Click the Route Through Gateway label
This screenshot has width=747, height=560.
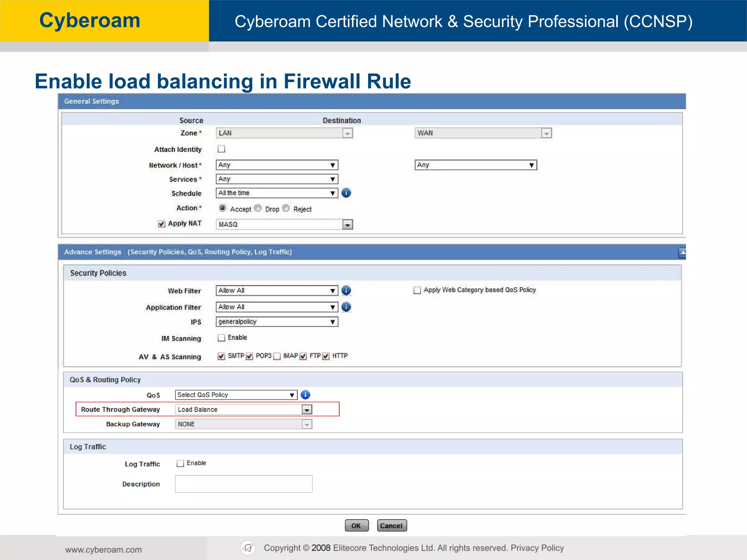tap(120, 409)
